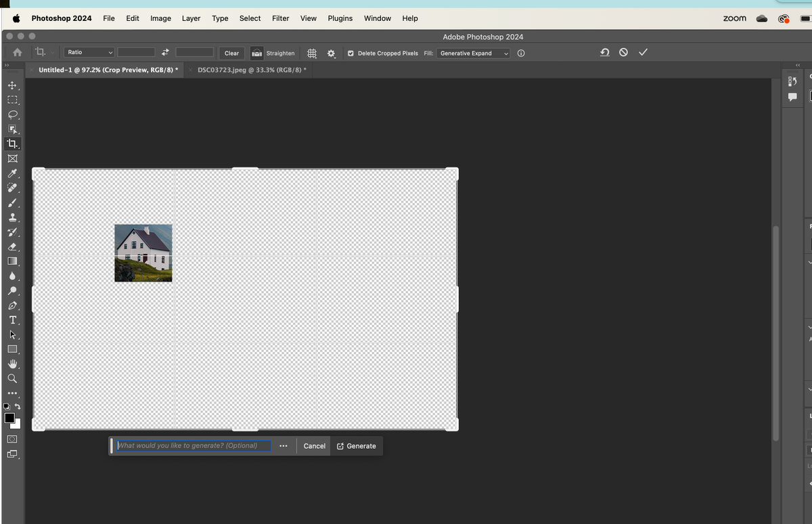Select the Hand tool

coord(12,364)
